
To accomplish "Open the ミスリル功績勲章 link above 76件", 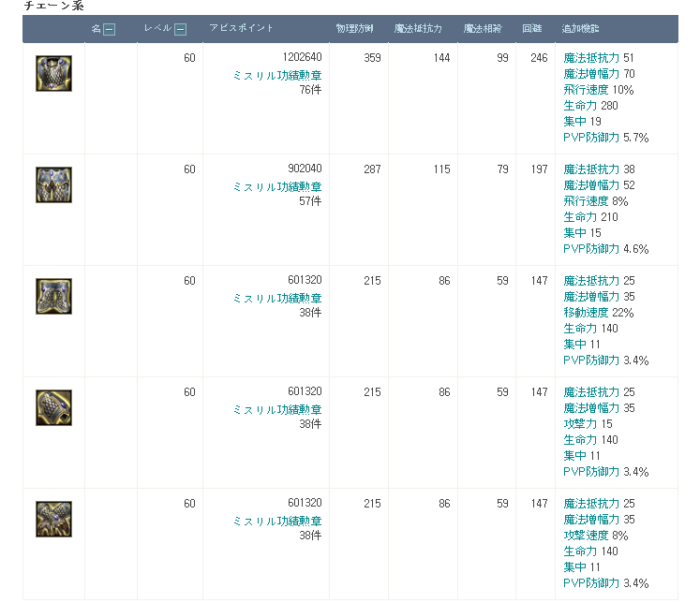I will pyautogui.click(x=277, y=75).
